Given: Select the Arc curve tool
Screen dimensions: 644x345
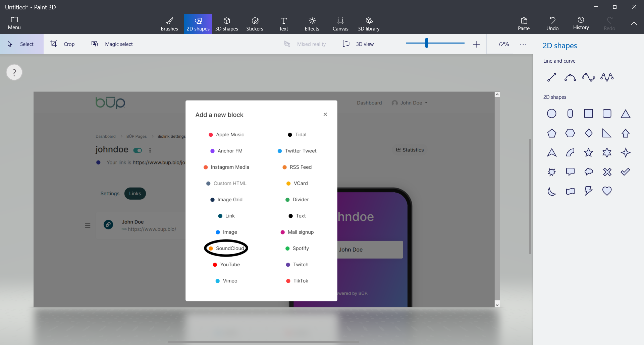Looking at the screenshot, I should click(570, 77).
